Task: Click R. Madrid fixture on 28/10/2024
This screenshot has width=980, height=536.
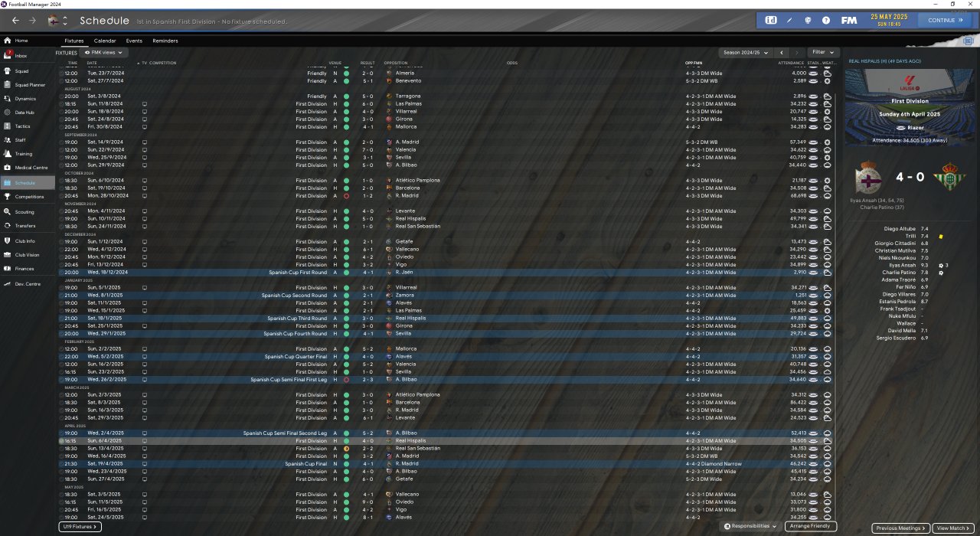Action: pos(449,196)
